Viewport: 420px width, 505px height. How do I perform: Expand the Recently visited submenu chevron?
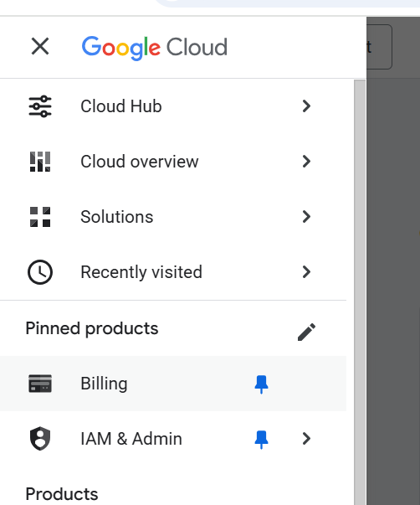307,272
